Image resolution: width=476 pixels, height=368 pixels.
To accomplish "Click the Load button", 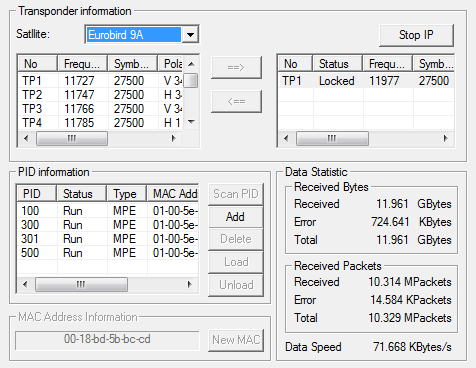I will click(x=236, y=262).
